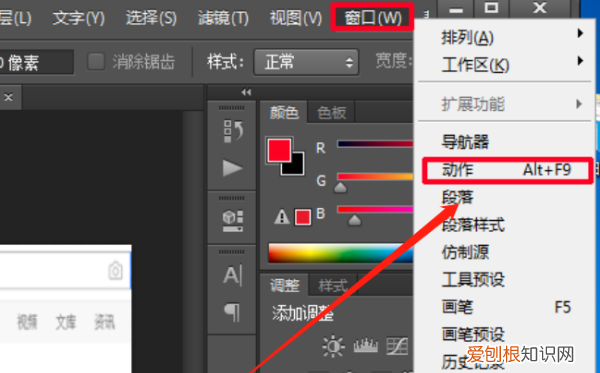Image resolution: width=600 pixels, height=373 pixels.
Task: Open the Style dropdown showing Normal
Action: [x=306, y=62]
